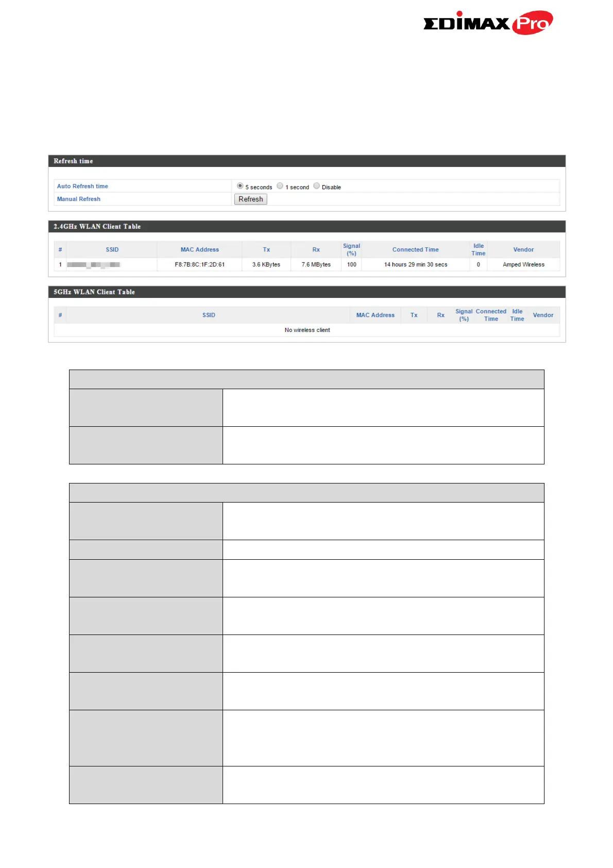This screenshot has height=868, width=613.
Task: Click the Refresh button
Action: pos(250,199)
